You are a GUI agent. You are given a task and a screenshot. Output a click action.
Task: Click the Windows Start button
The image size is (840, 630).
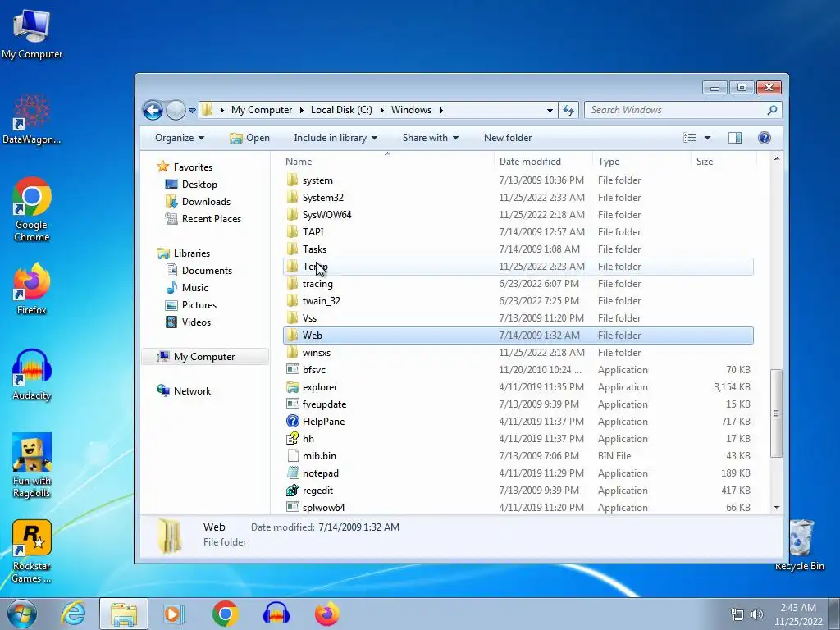22,614
